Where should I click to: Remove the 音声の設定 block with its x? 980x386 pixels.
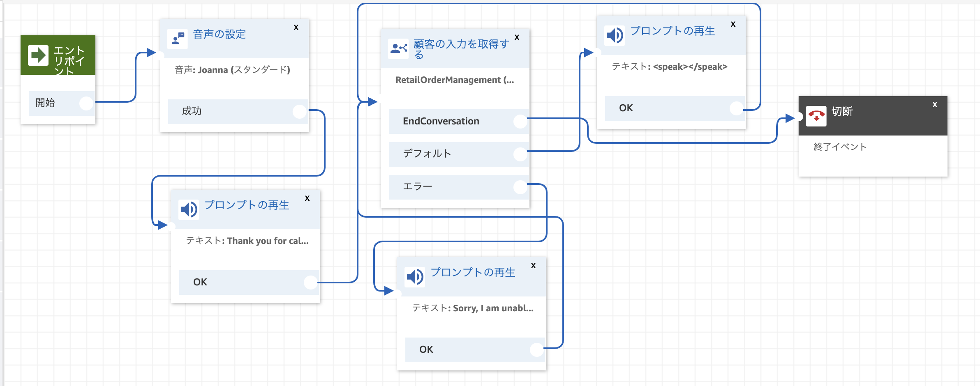296,28
